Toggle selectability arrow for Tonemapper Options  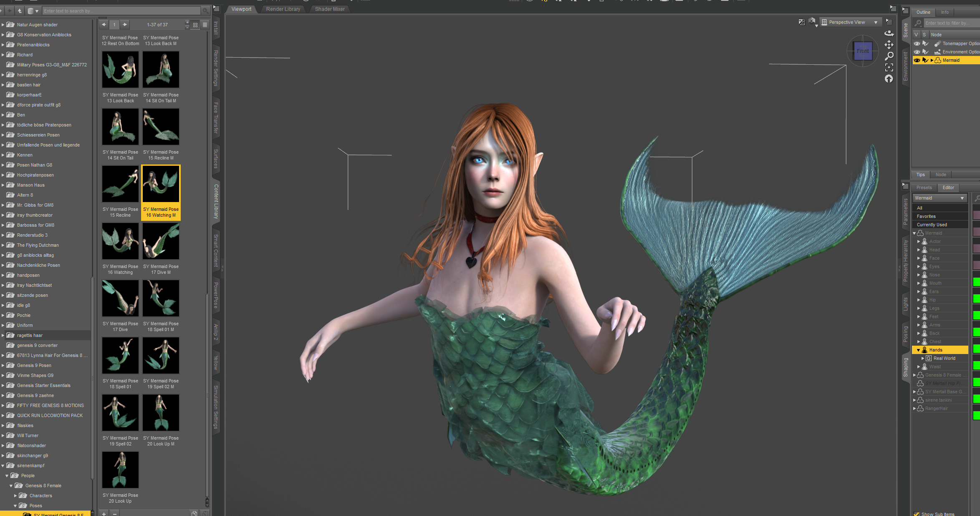pos(925,43)
